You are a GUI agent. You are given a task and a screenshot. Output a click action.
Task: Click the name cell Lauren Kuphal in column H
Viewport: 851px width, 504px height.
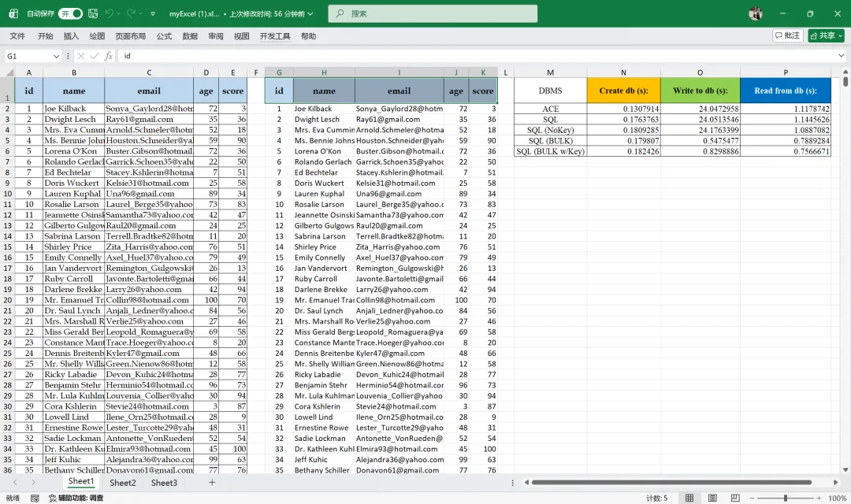[324, 194]
